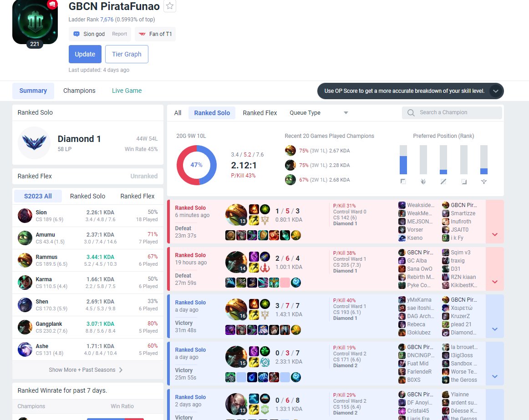This screenshot has height=420, width=529.
Task: Select the Ranked Solo match filter tab
Action: pos(212,113)
